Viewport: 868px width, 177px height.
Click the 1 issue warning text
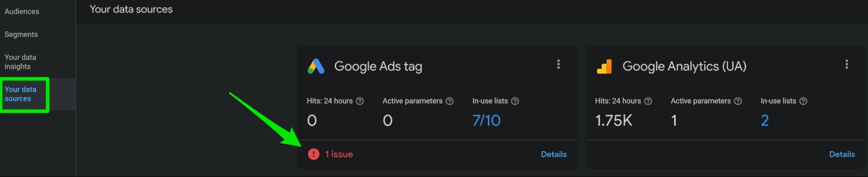(x=339, y=154)
